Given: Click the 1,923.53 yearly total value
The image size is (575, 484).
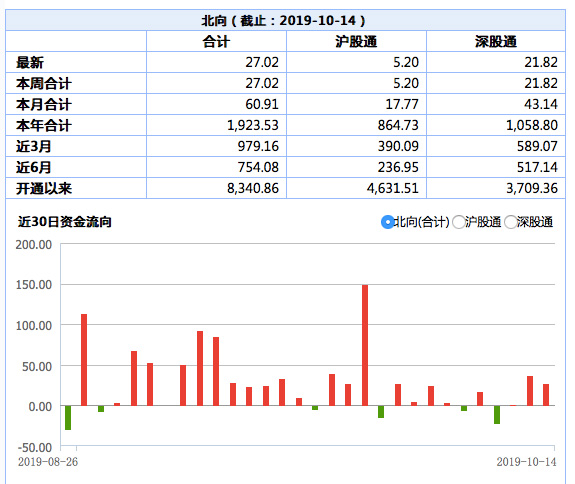Looking at the screenshot, I should [253, 125].
